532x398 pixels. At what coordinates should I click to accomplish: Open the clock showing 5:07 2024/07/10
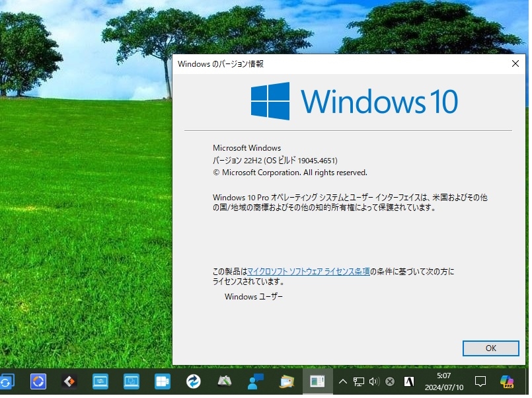(x=444, y=381)
